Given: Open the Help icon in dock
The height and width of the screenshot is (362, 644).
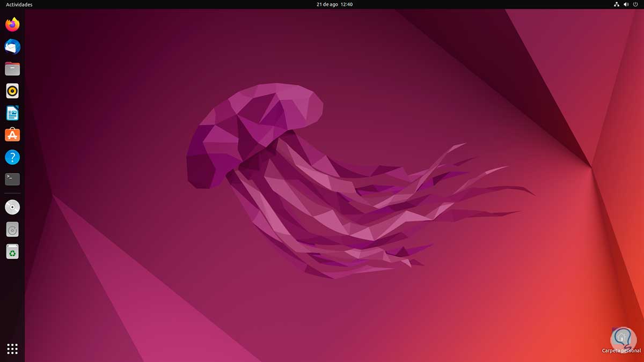Looking at the screenshot, I should point(12,157).
